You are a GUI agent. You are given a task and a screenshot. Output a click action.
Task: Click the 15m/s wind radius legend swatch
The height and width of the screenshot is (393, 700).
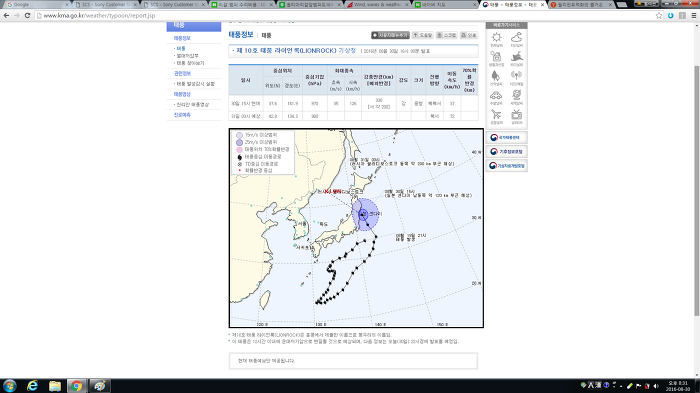(239, 135)
